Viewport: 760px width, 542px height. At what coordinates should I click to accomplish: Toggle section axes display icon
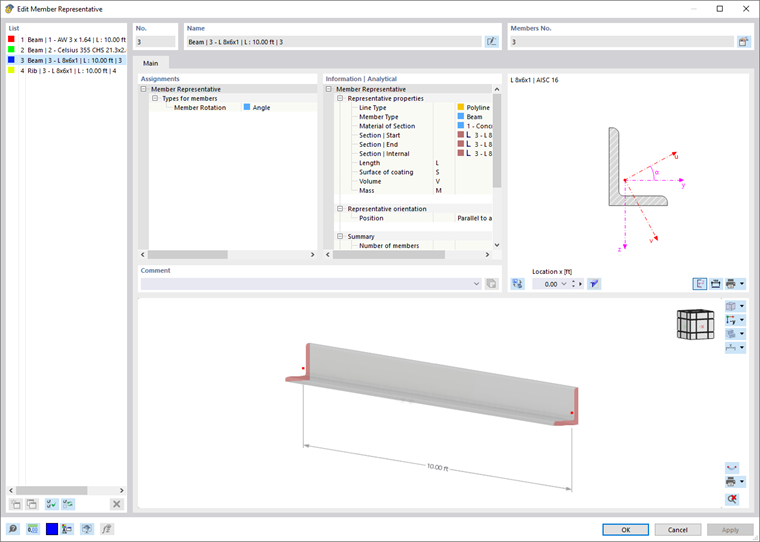[699, 284]
